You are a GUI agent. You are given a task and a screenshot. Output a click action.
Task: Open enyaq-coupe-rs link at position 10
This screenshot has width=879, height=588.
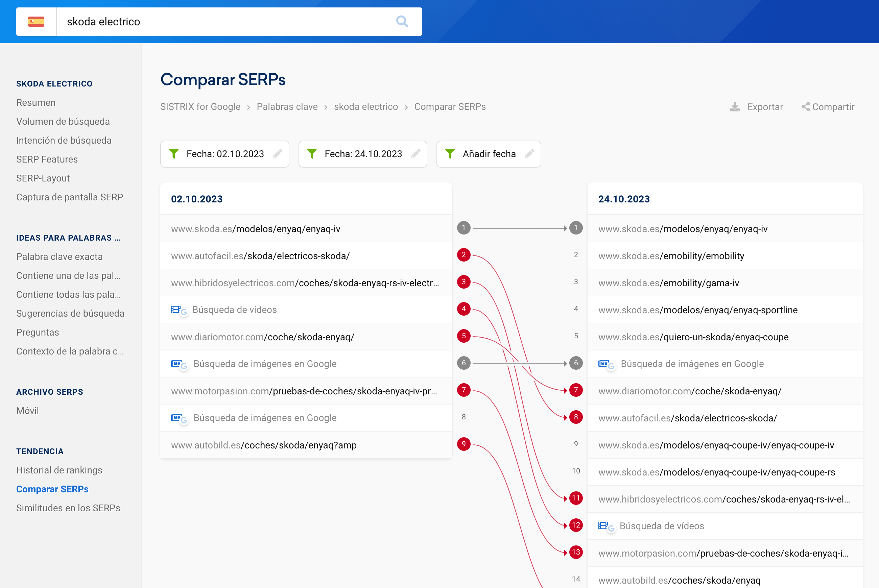point(717,472)
